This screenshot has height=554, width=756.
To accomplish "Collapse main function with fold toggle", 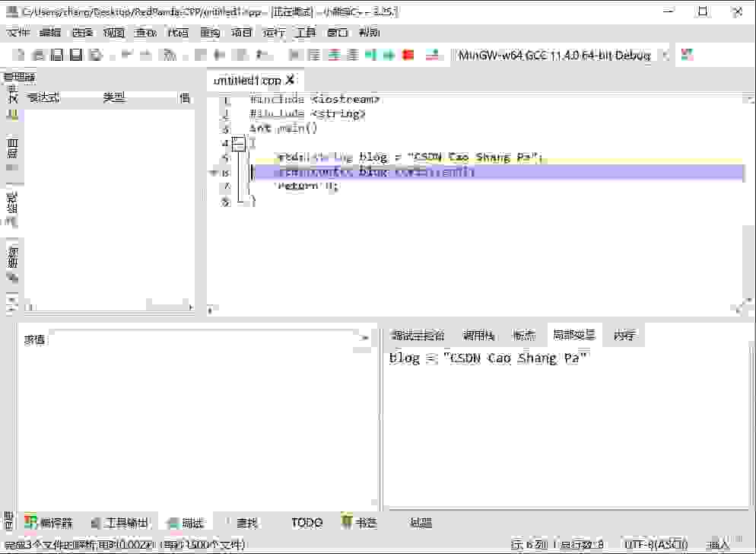I will [x=238, y=143].
